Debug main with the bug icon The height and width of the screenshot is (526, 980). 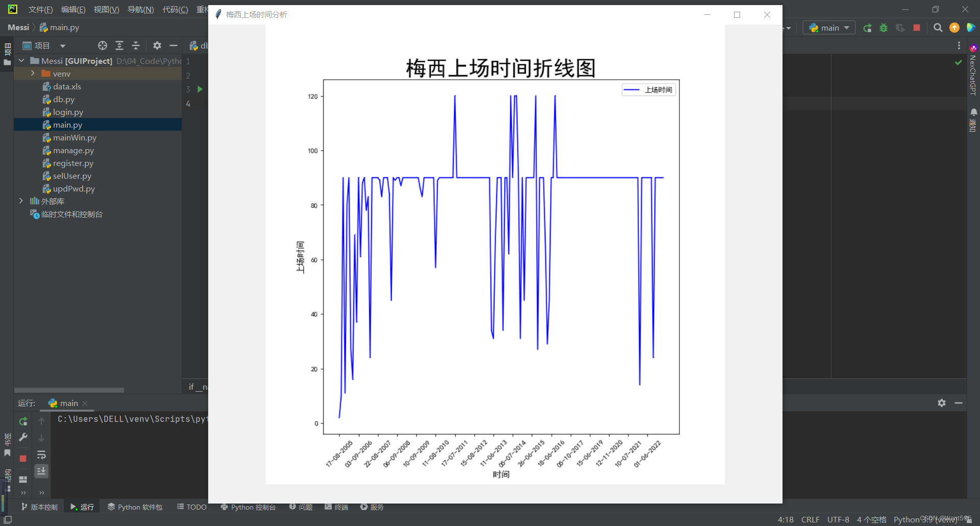click(884, 28)
